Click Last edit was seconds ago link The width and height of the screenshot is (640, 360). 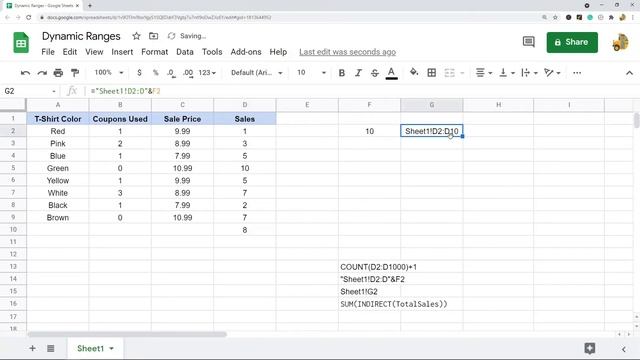(x=347, y=52)
